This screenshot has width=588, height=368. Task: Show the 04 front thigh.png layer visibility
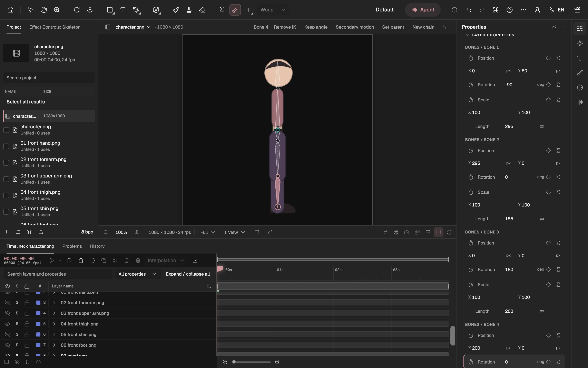click(7, 324)
